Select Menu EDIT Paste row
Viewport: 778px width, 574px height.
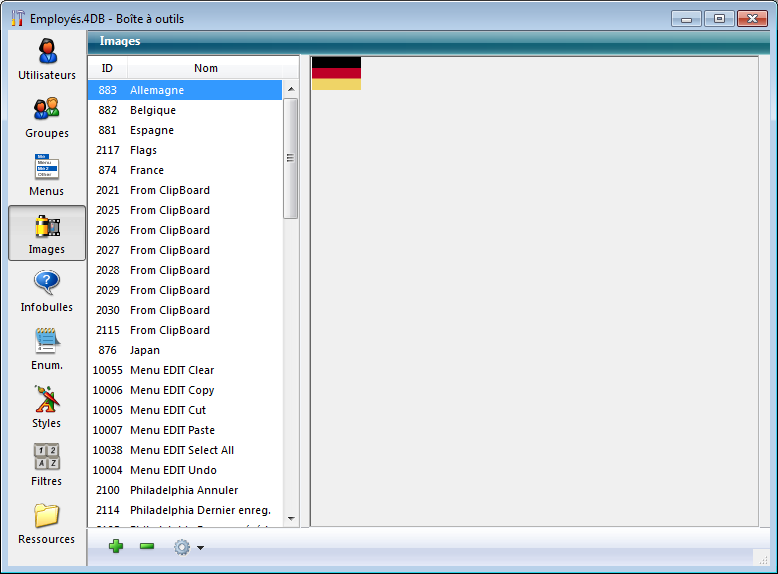[185, 430]
